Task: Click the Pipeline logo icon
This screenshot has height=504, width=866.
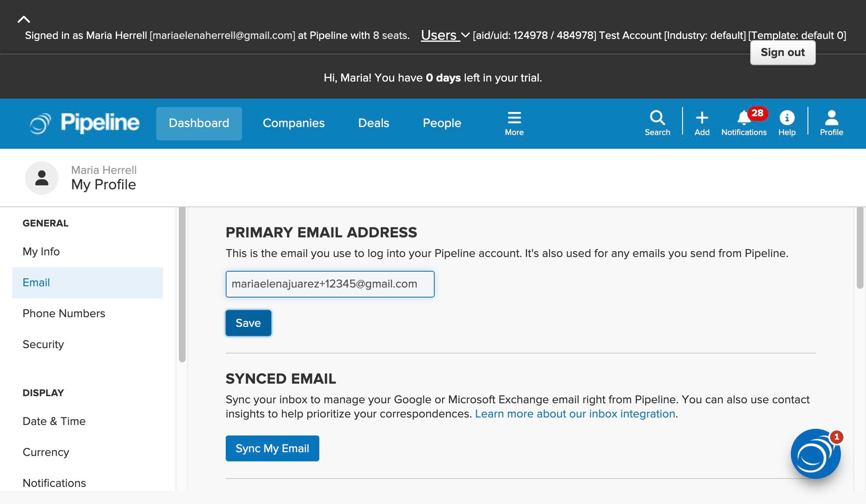Action: 40,123
